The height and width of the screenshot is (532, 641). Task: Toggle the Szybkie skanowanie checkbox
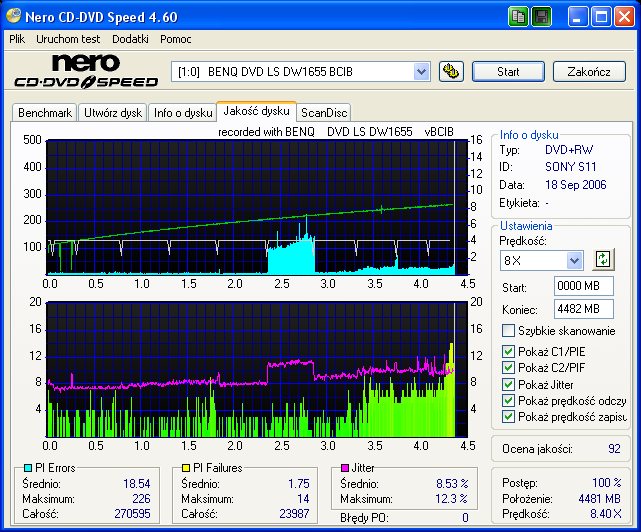click(508, 330)
